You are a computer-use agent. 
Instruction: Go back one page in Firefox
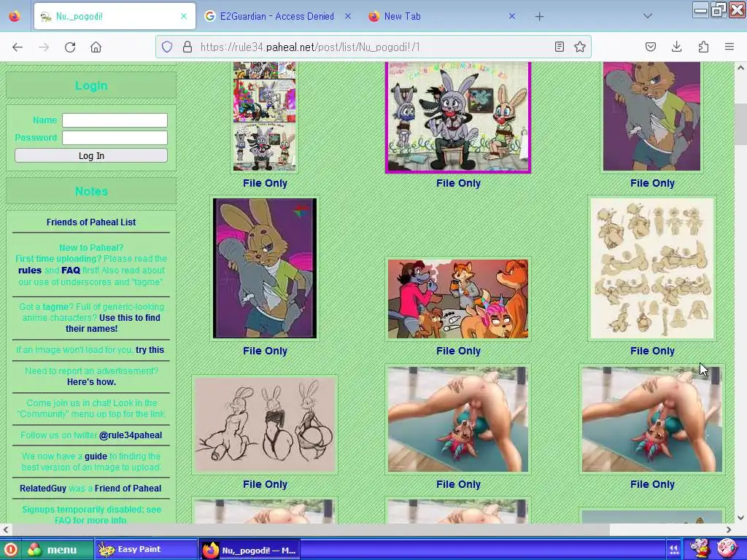(x=18, y=47)
